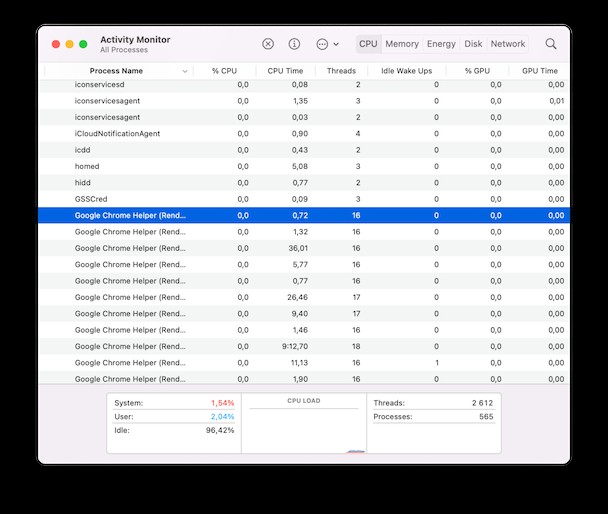Switch to the Memory tab
Screen dimensions: 608x514
click(402, 44)
